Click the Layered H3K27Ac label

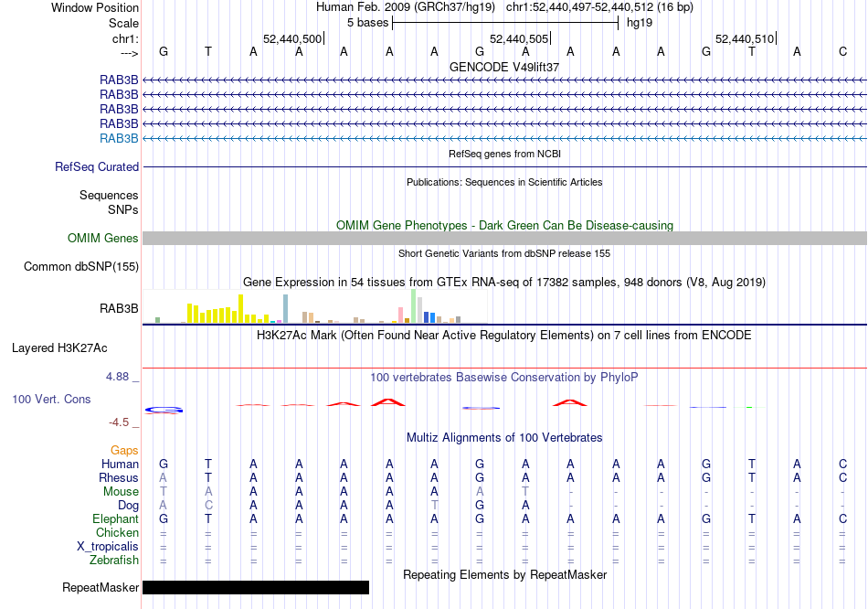(x=59, y=348)
